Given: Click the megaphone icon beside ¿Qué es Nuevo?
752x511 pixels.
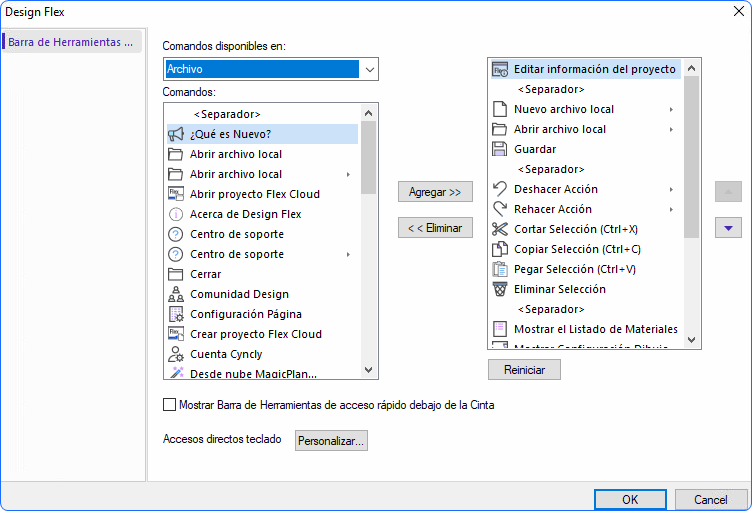Looking at the screenshot, I should (176, 134).
